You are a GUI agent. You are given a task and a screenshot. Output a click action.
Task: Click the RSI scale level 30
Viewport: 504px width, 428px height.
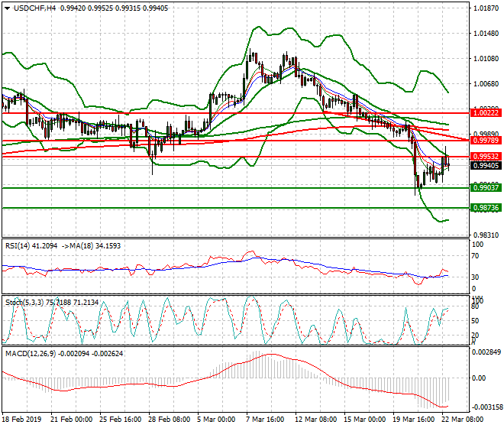[476, 277]
